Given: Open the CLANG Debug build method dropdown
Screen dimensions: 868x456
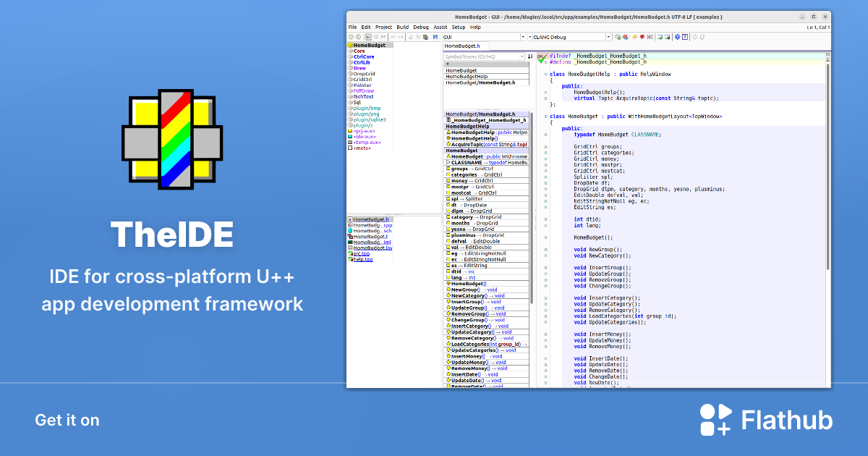Looking at the screenshot, I should [570, 37].
